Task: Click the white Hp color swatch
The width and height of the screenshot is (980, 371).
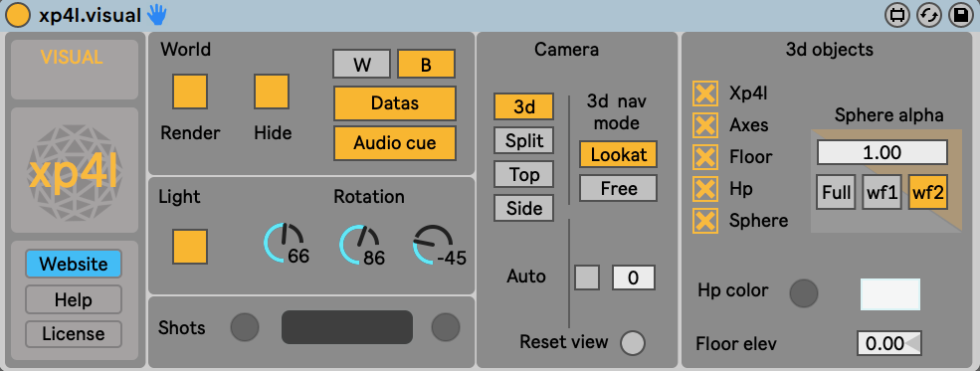Action: [890, 294]
